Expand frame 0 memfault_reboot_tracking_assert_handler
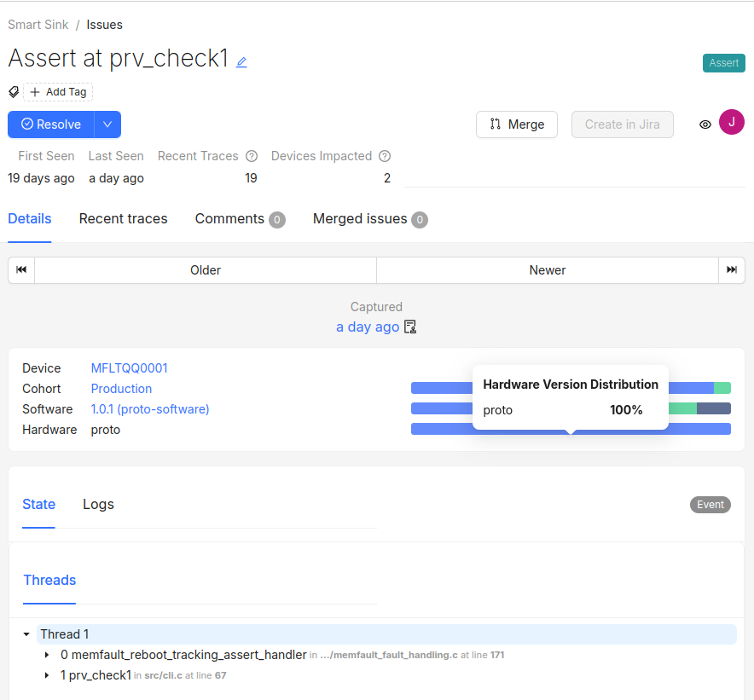Viewport: 754px width, 700px height. click(47, 655)
